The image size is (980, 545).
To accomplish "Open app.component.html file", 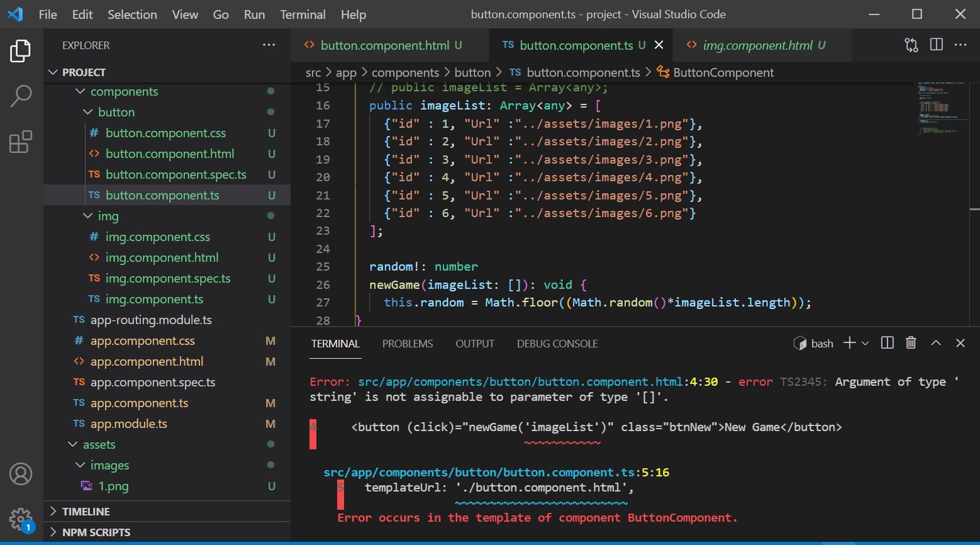I will pyautogui.click(x=167, y=361).
